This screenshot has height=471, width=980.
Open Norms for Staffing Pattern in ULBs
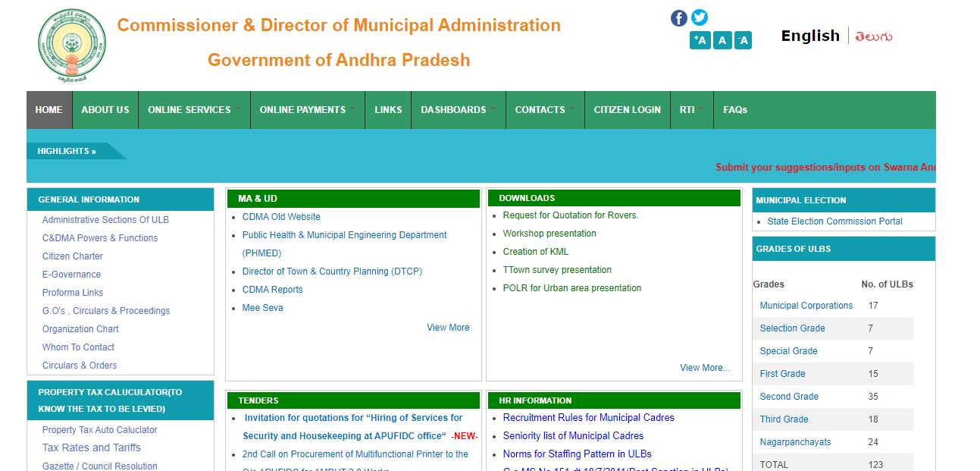coord(577,454)
